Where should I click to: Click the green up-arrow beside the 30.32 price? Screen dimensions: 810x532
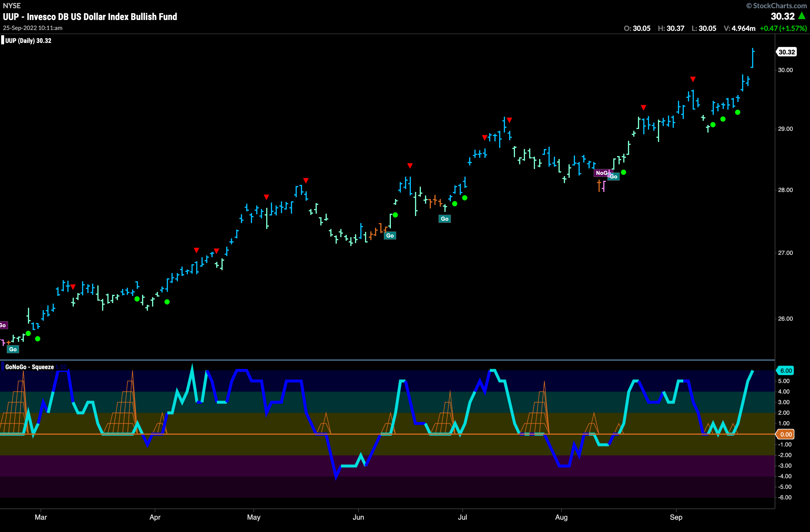click(x=802, y=16)
